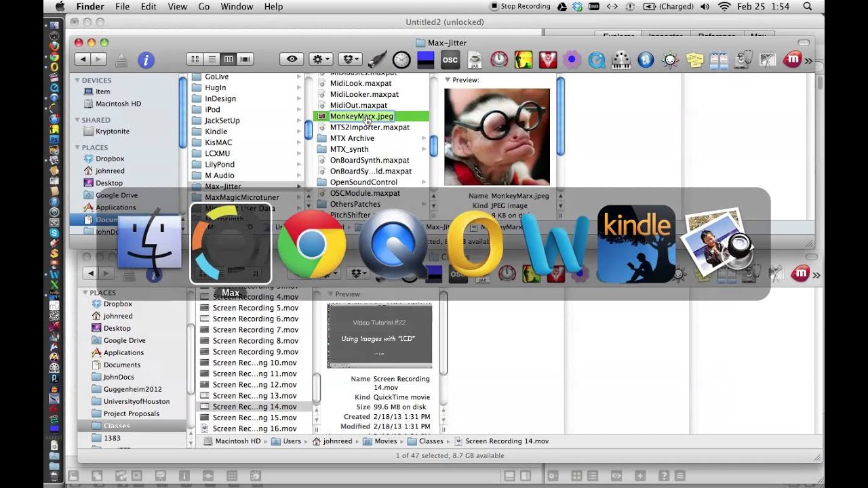Screen dimensions: 868x488
Task: Open the File menu
Action: click(122, 6)
